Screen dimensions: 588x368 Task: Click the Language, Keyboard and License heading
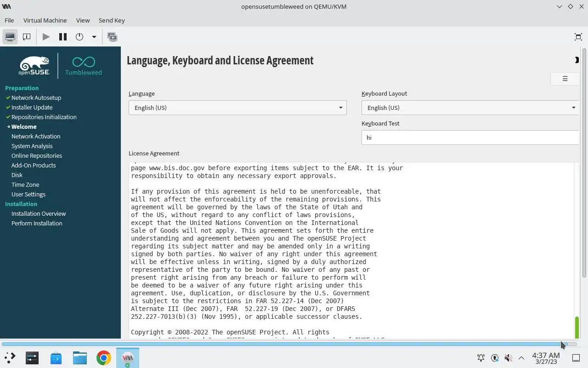click(x=220, y=60)
